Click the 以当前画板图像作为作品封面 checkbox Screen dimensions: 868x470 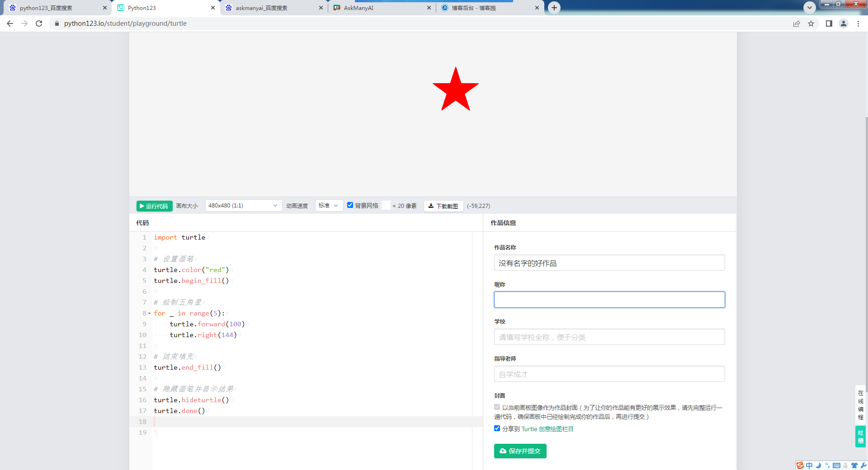[x=497, y=407]
